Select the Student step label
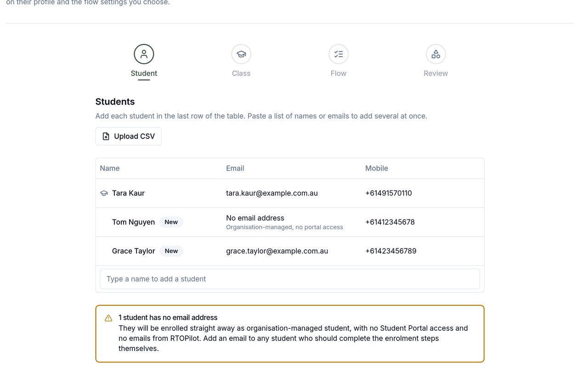Screen dimensions: 588x368 tap(144, 73)
